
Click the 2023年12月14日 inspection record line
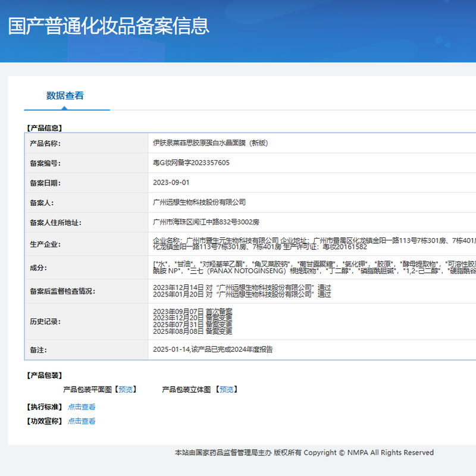click(x=242, y=287)
